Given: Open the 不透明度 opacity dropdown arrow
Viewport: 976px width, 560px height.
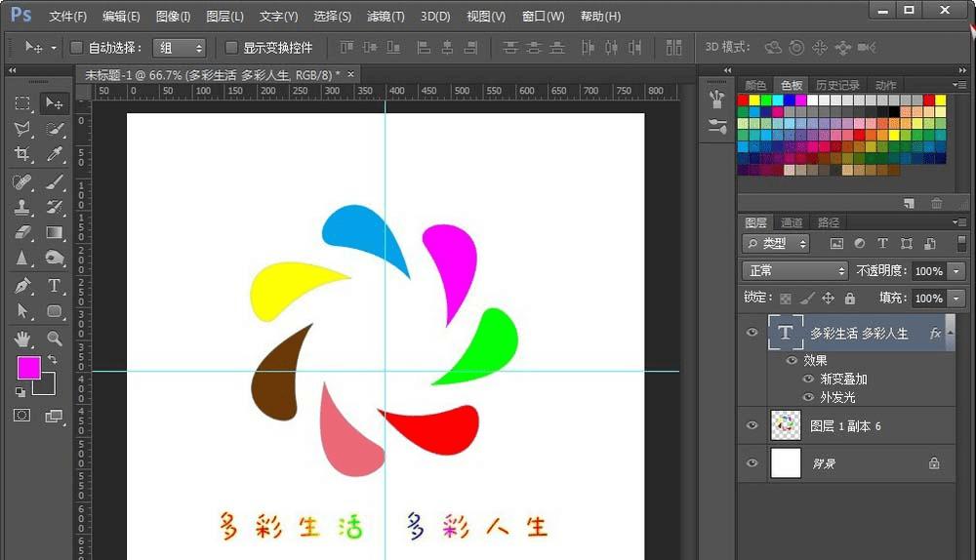Looking at the screenshot, I should pos(956,271).
